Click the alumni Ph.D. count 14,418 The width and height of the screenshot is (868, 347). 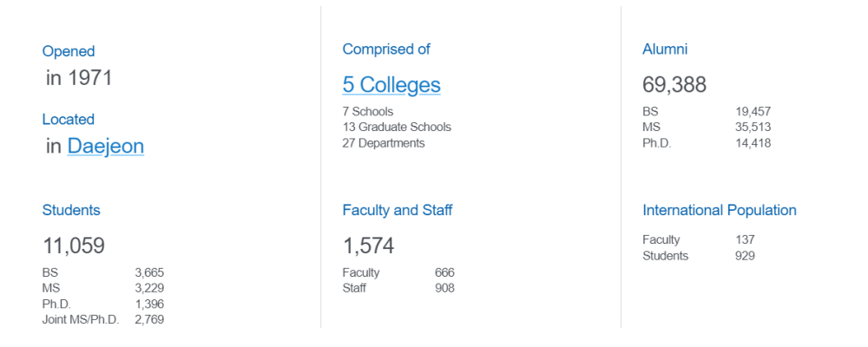coord(753,143)
